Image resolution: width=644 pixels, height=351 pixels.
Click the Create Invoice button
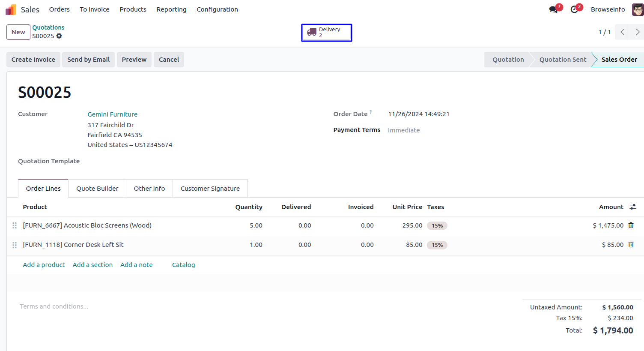(33, 60)
